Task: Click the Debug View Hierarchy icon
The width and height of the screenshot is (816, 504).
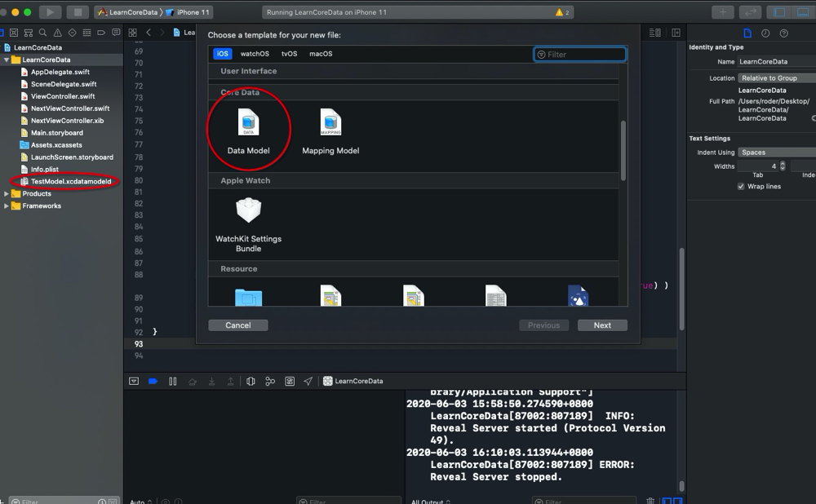Action: [251, 381]
